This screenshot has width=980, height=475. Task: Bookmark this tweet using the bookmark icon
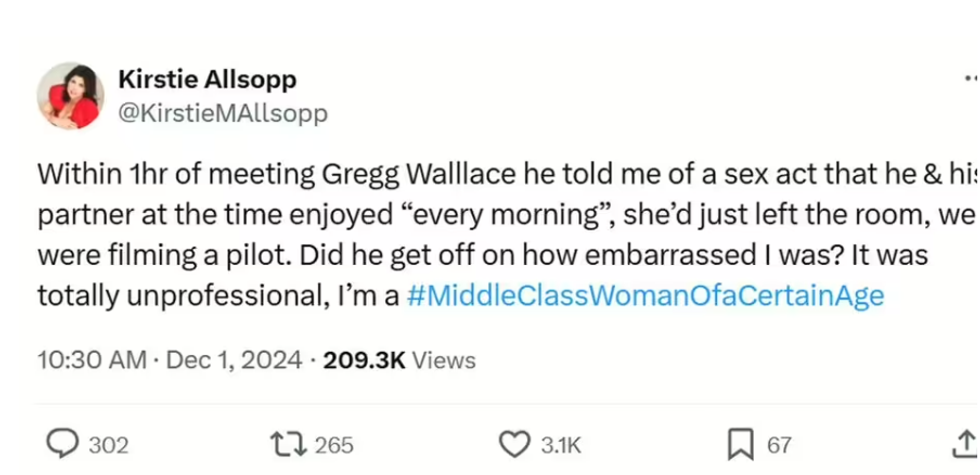pos(740,444)
